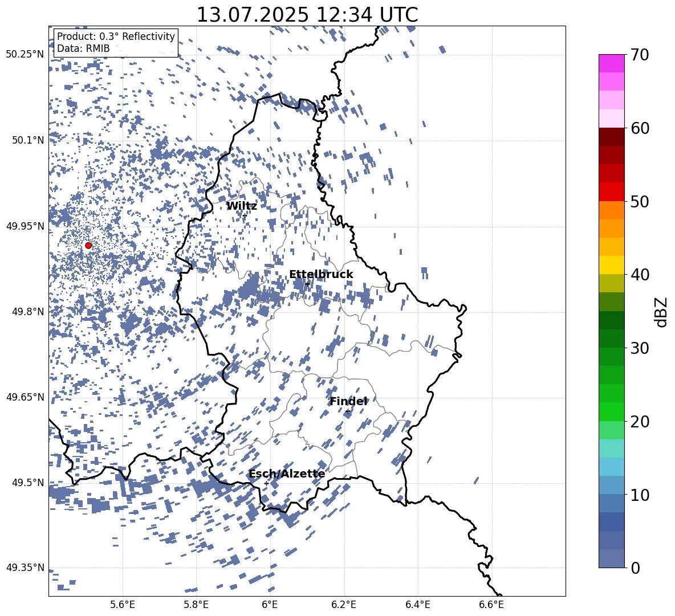Click the title '13.07.2025 12:34 UTC'

click(307, 15)
